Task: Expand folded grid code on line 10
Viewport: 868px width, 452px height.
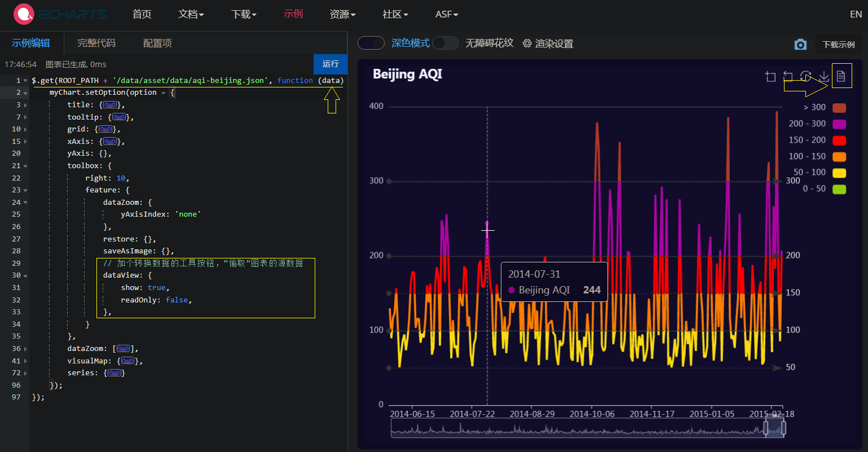Action: [25, 129]
